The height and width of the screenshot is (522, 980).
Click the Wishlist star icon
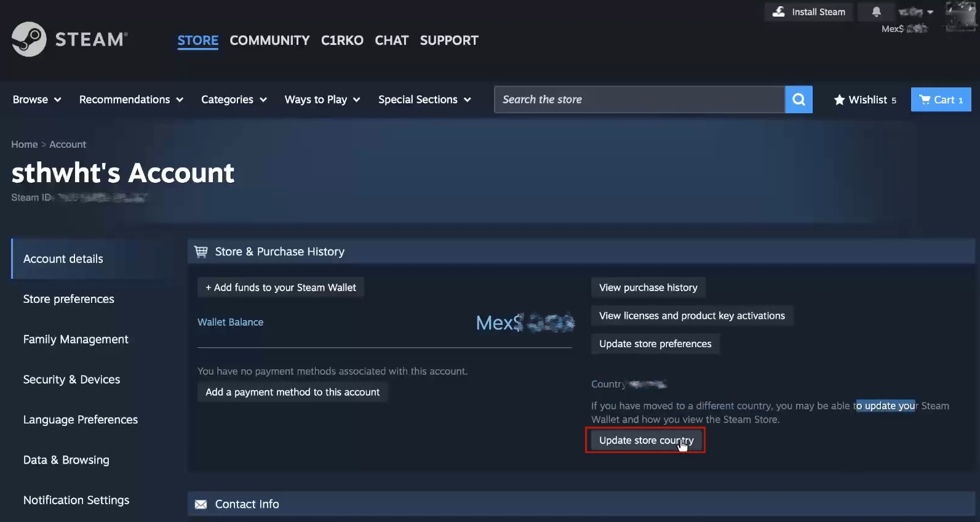(839, 100)
